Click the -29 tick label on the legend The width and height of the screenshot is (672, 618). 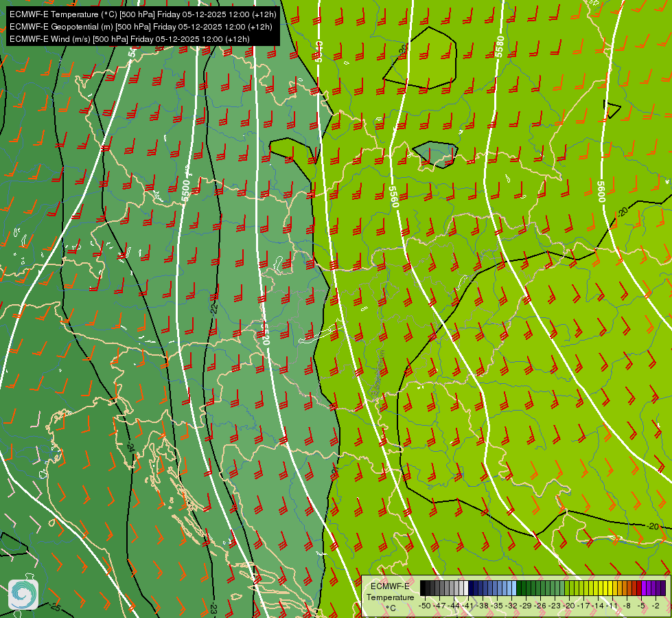(526, 606)
